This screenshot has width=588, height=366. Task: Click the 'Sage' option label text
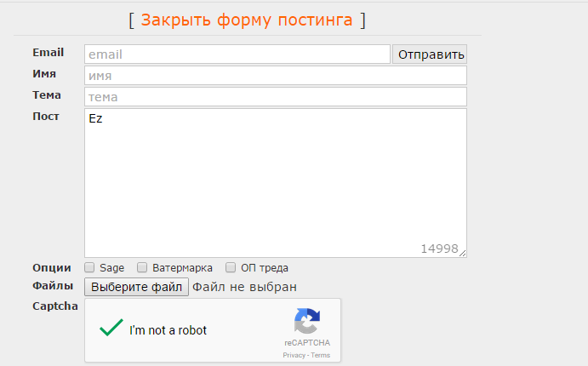pyautogui.click(x=111, y=268)
